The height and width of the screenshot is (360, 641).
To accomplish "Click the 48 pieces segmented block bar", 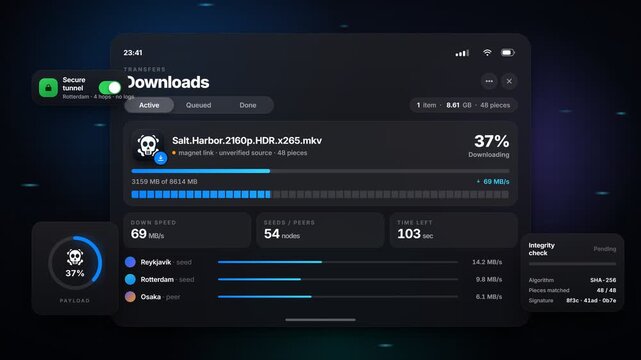I will [320, 195].
